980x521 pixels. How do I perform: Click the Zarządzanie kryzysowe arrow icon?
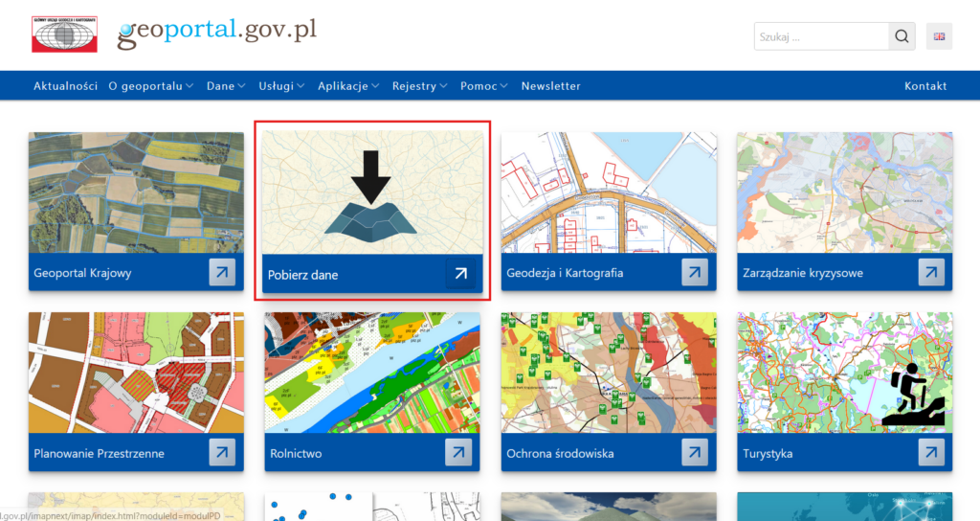click(x=931, y=272)
